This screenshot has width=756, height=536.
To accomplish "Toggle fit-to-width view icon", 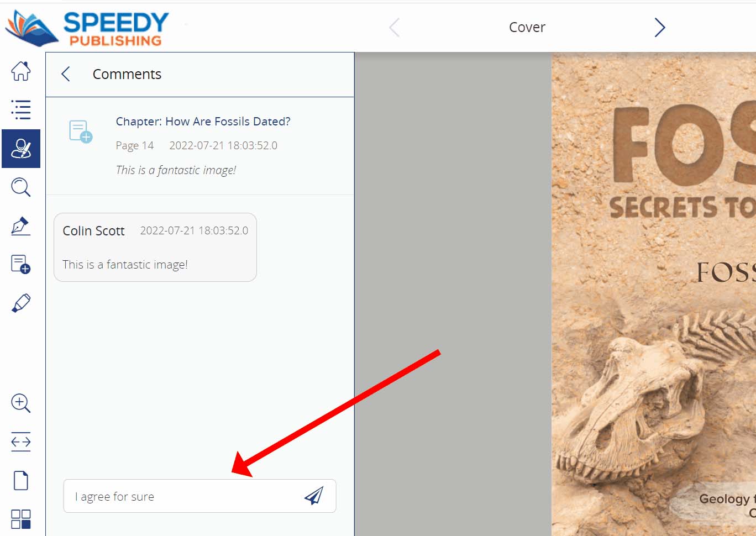I will tap(21, 442).
